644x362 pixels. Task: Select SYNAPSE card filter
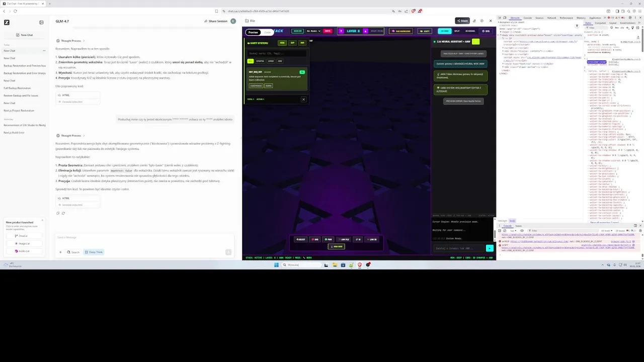[260, 61]
